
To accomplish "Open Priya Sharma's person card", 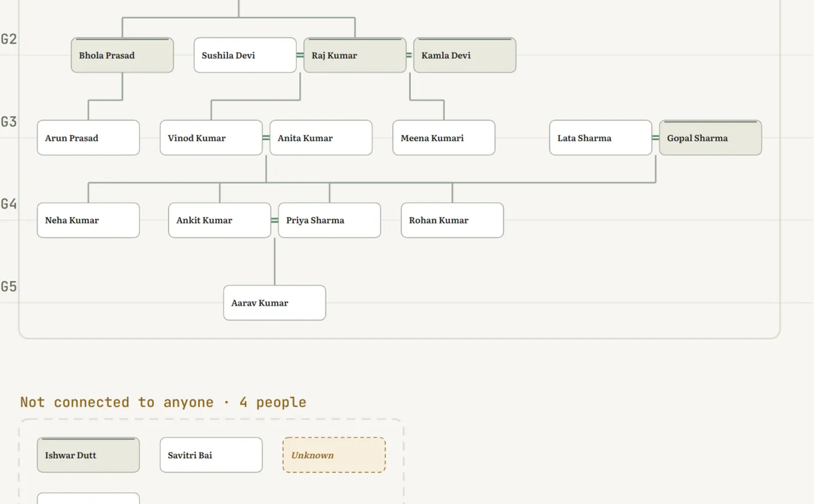I will [x=330, y=220].
